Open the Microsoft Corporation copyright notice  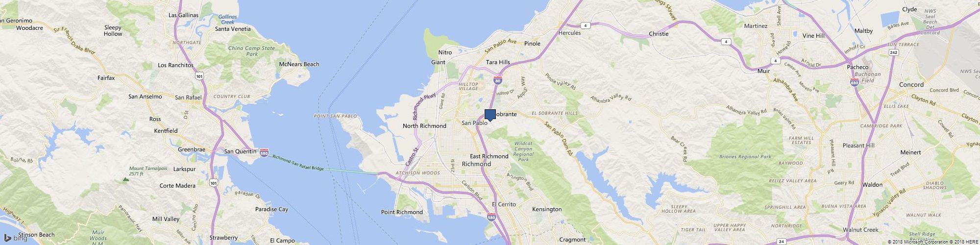click(x=917, y=242)
